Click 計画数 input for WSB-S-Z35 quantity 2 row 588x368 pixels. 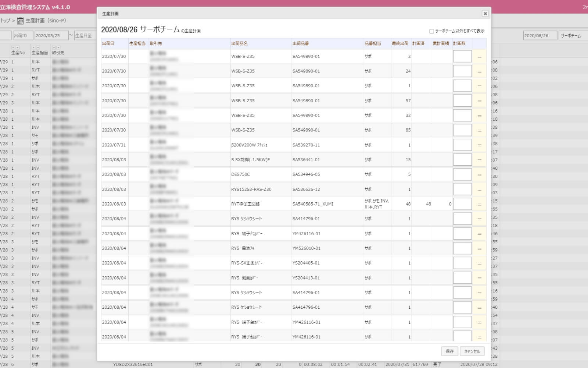(462, 56)
